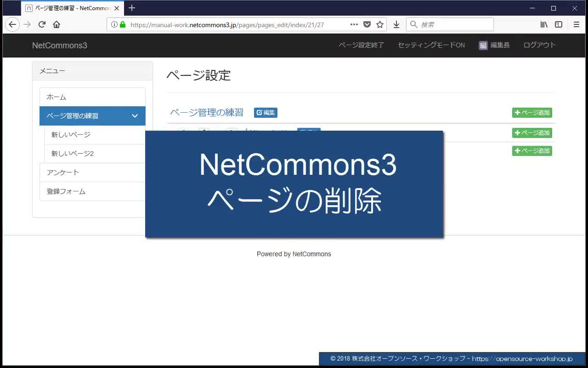Click ページ設定終了 in the top navbar
The image size is (588, 368).
coord(361,45)
